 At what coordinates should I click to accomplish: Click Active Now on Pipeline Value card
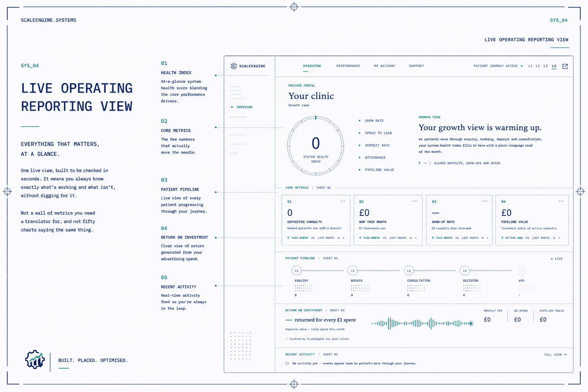click(x=514, y=238)
